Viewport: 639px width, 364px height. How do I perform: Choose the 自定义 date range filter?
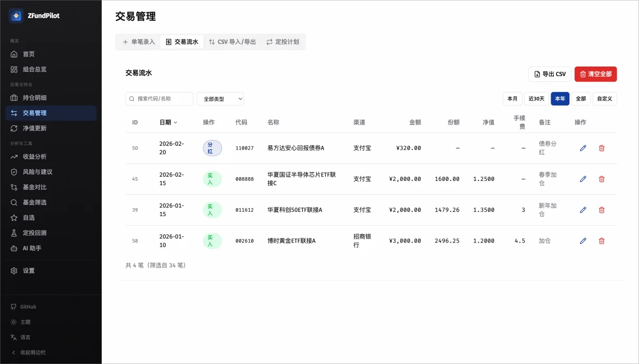[605, 98]
